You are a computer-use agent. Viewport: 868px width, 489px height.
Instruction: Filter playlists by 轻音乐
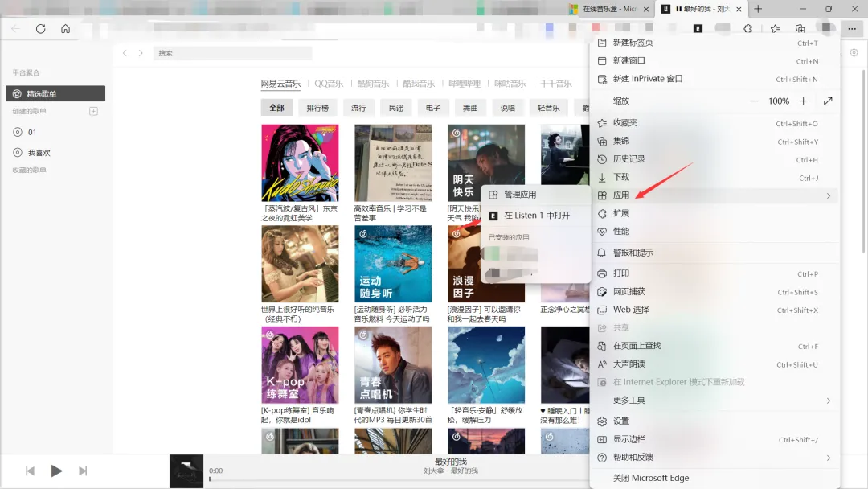[x=549, y=108]
